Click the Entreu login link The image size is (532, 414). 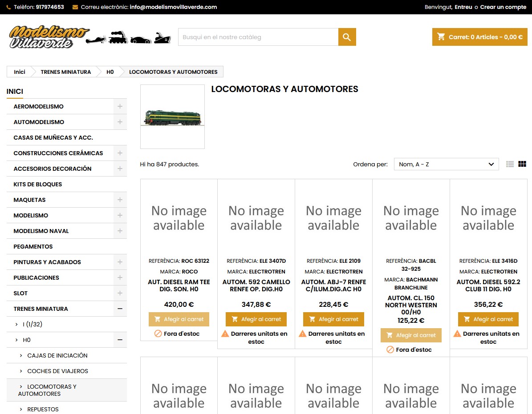pos(463,7)
